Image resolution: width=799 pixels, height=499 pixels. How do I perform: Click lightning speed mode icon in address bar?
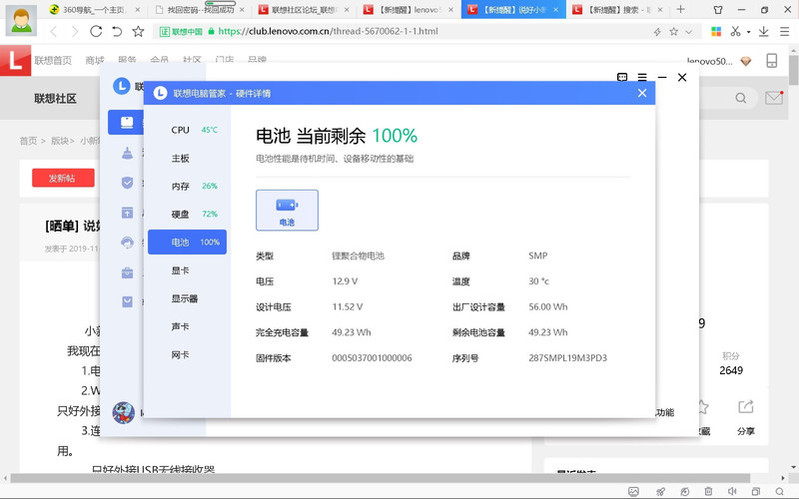[x=657, y=32]
